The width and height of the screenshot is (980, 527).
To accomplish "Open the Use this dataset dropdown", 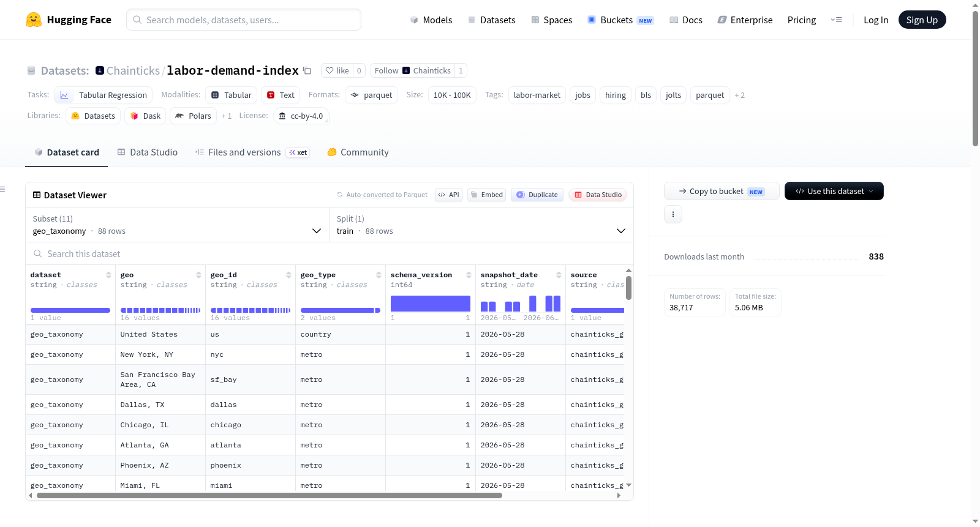I will coord(834,191).
